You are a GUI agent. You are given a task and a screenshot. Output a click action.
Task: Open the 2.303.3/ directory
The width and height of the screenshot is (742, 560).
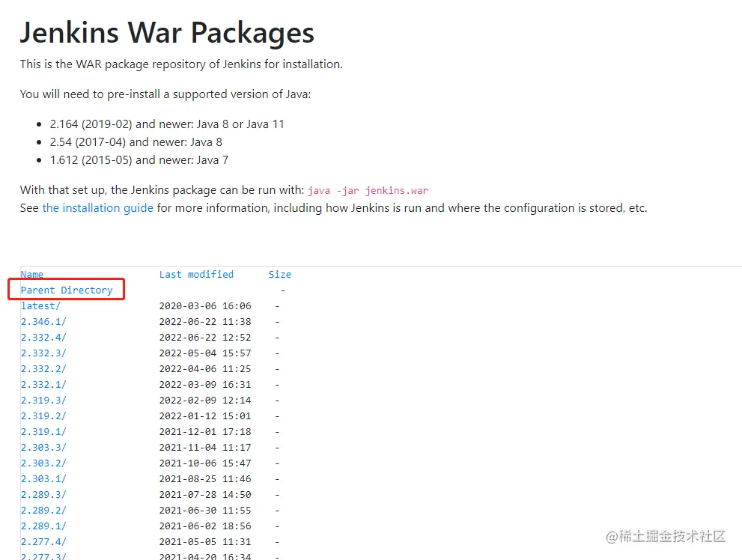click(x=43, y=447)
